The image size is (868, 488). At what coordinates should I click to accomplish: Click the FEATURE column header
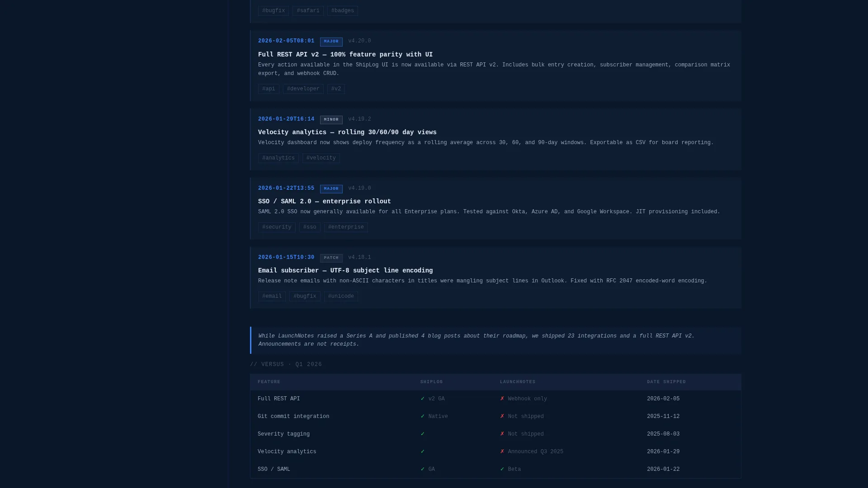(x=269, y=382)
